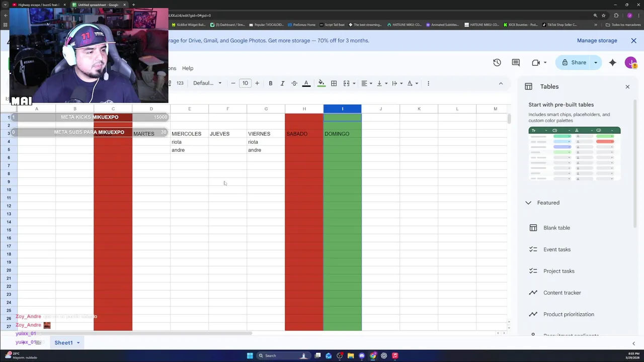Image resolution: width=644 pixels, height=362 pixels.
Task: Open the Google account avatar
Action: pyautogui.click(x=631, y=62)
